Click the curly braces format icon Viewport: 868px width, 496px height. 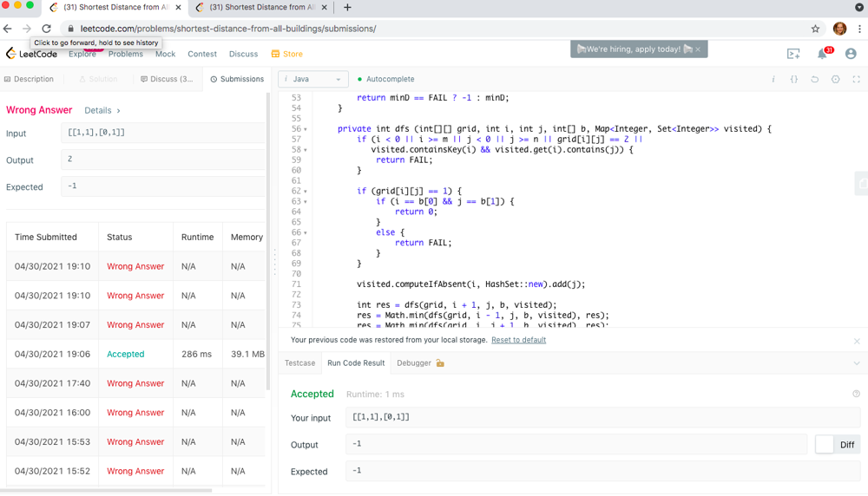click(x=793, y=79)
